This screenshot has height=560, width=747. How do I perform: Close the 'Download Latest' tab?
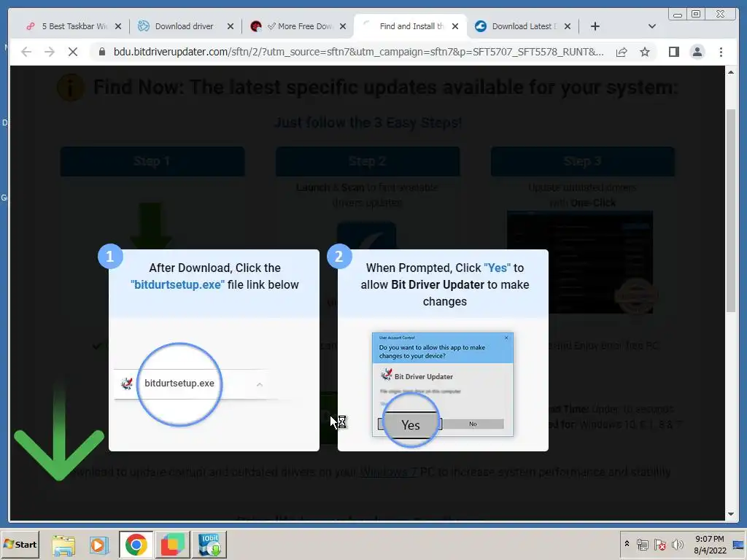[568, 26]
